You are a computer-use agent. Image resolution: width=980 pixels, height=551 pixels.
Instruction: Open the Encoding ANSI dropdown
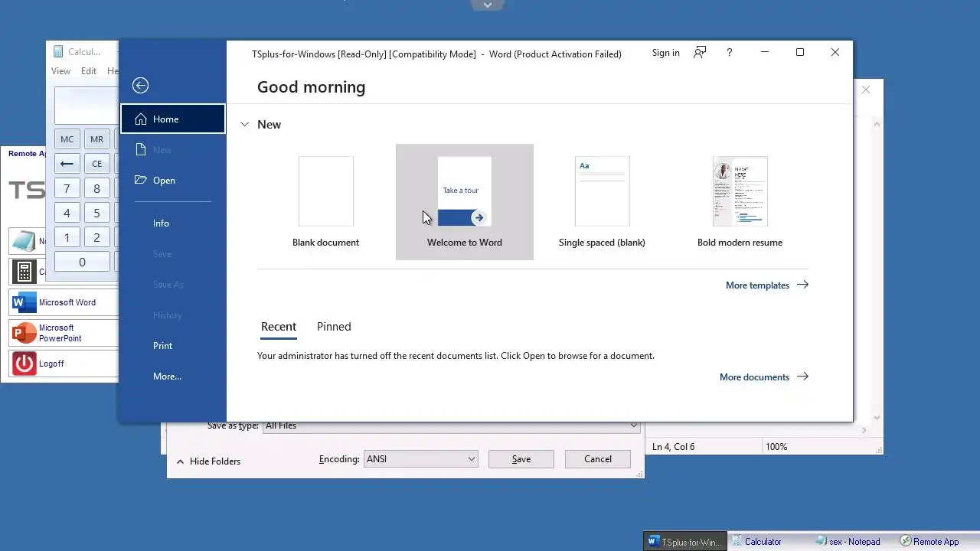click(420, 459)
